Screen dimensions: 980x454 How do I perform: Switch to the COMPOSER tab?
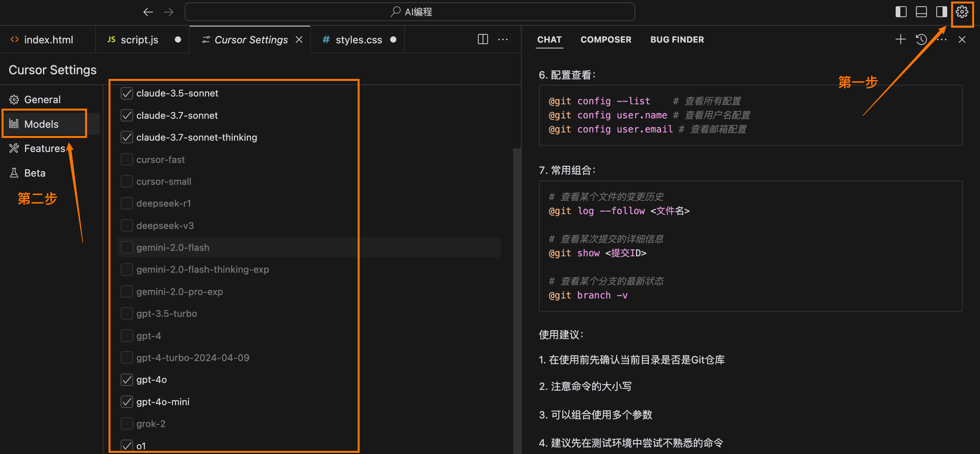pyautogui.click(x=606, y=39)
